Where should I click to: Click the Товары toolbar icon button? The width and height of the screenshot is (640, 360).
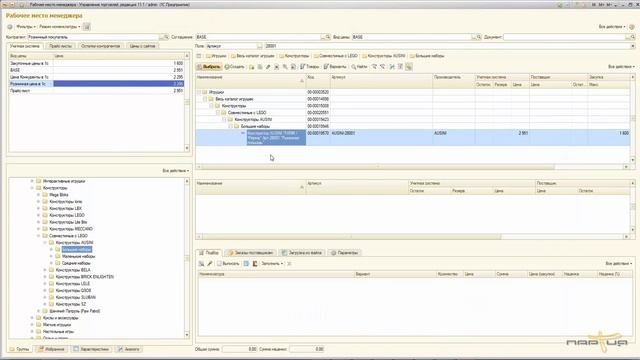point(310,67)
